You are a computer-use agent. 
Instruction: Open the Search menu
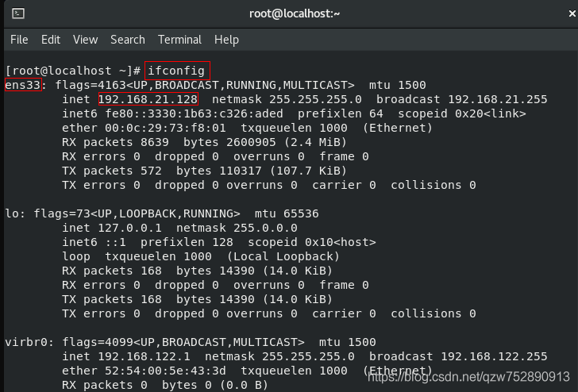tap(128, 40)
